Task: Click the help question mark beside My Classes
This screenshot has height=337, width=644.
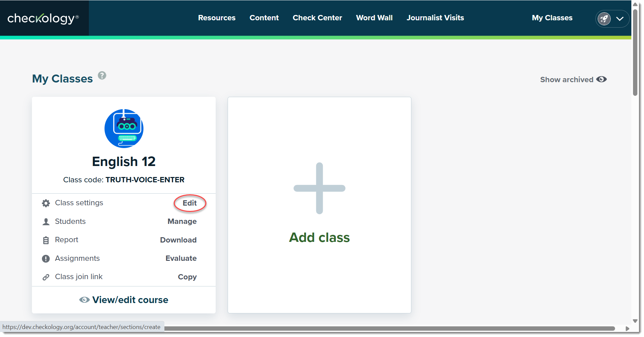Action: tap(102, 76)
